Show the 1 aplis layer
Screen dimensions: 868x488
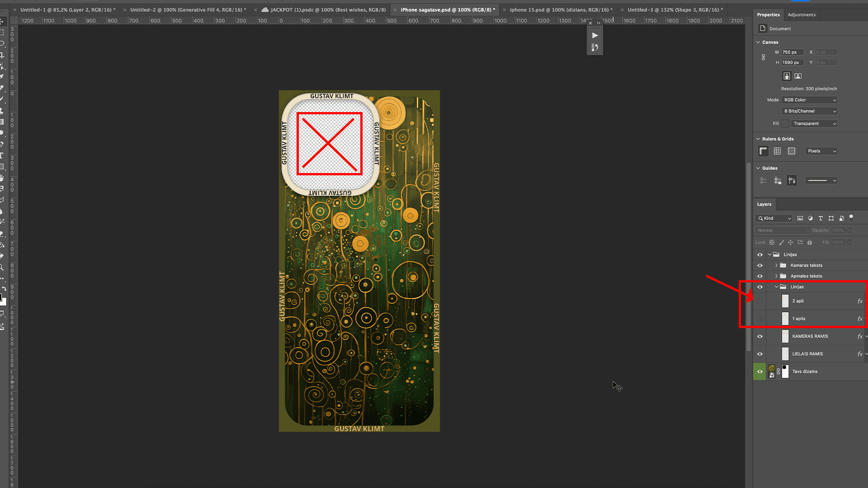click(x=759, y=319)
